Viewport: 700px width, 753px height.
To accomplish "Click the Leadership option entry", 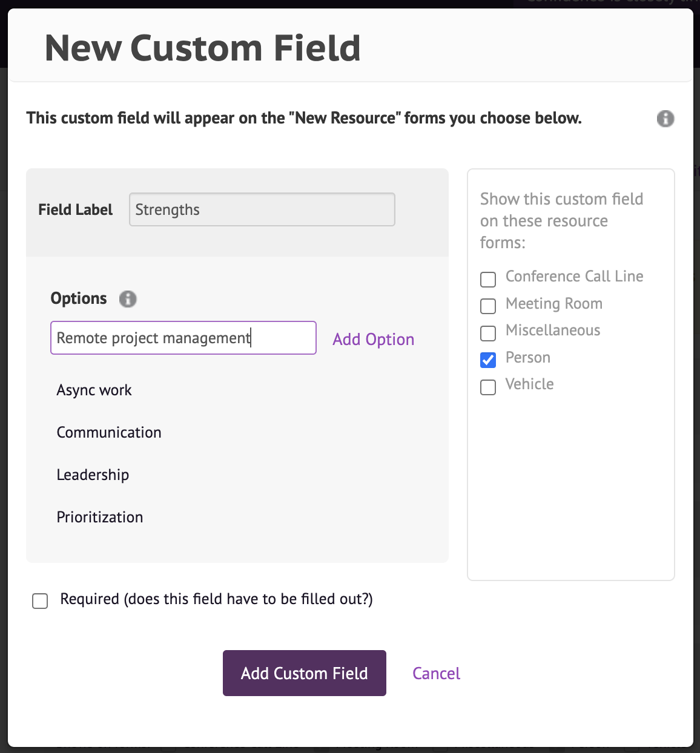I will [x=93, y=475].
